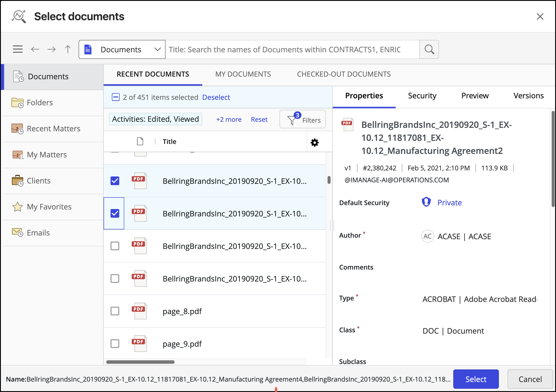Switch to MY DOCUMENTS tab
This screenshot has height=392, width=556.
(243, 74)
